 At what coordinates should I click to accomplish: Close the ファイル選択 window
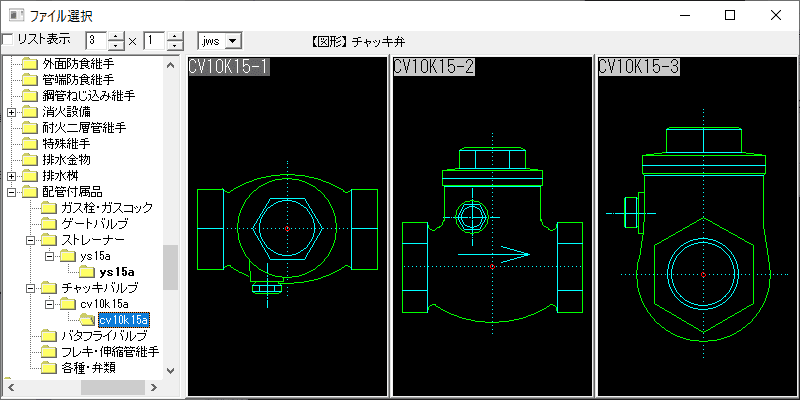click(776, 15)
